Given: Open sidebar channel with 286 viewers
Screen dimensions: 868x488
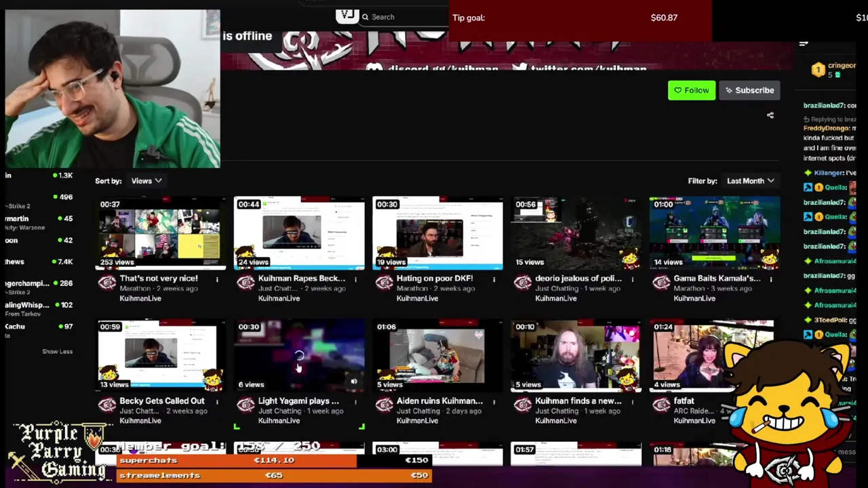Looking at the screenshot, I should click(39, 287).
